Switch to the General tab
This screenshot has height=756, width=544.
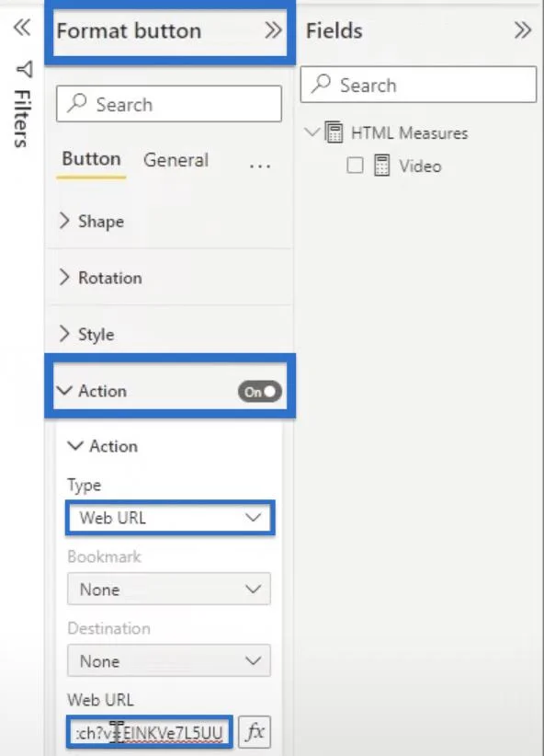(176, 160)
